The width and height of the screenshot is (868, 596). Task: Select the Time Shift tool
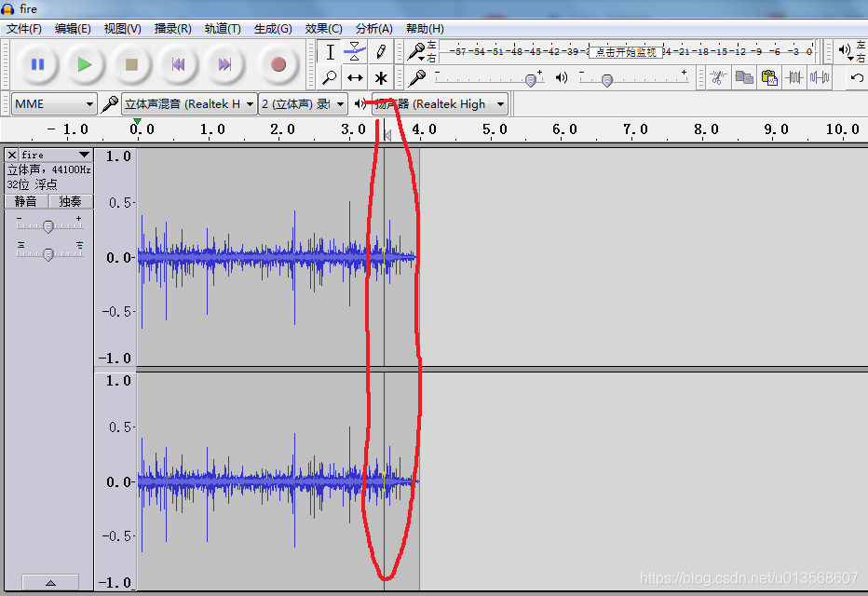tap(355, 77)
